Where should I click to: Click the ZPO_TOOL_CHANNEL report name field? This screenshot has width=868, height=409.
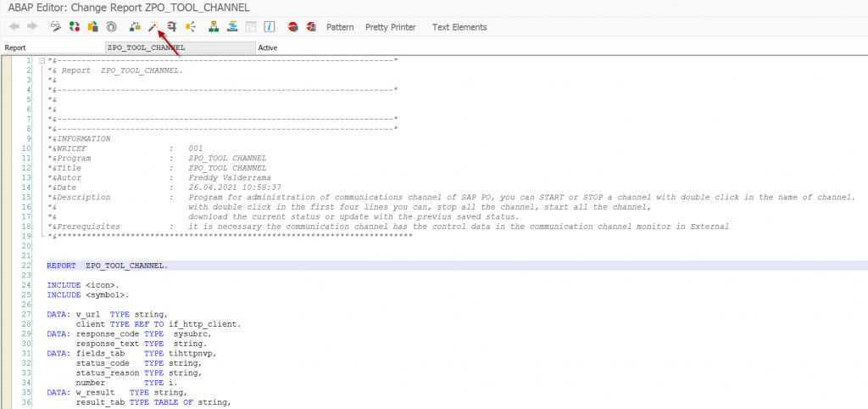tap(181, 48)
